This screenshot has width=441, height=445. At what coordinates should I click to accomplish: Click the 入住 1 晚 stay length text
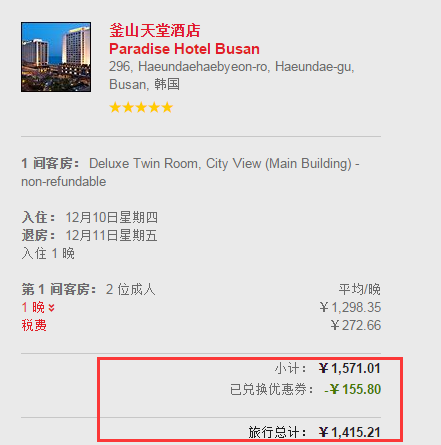pyautogui.click(x=48, y=253)
